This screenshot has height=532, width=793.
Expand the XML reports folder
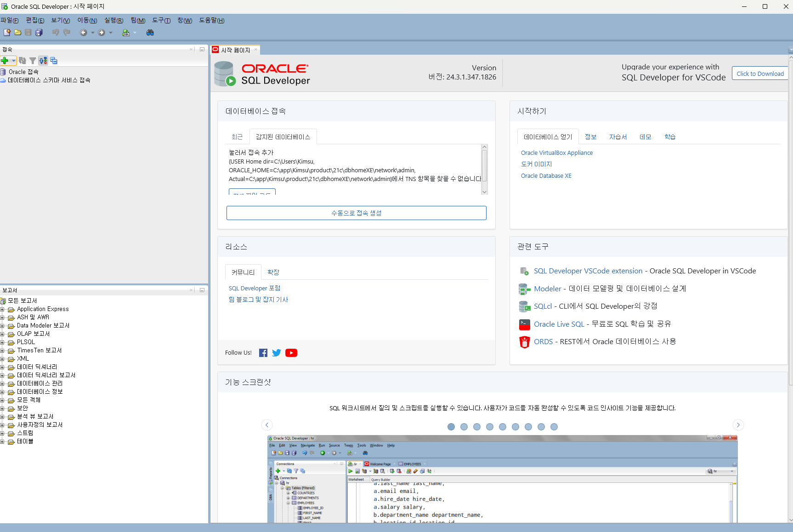click(2, 359)
